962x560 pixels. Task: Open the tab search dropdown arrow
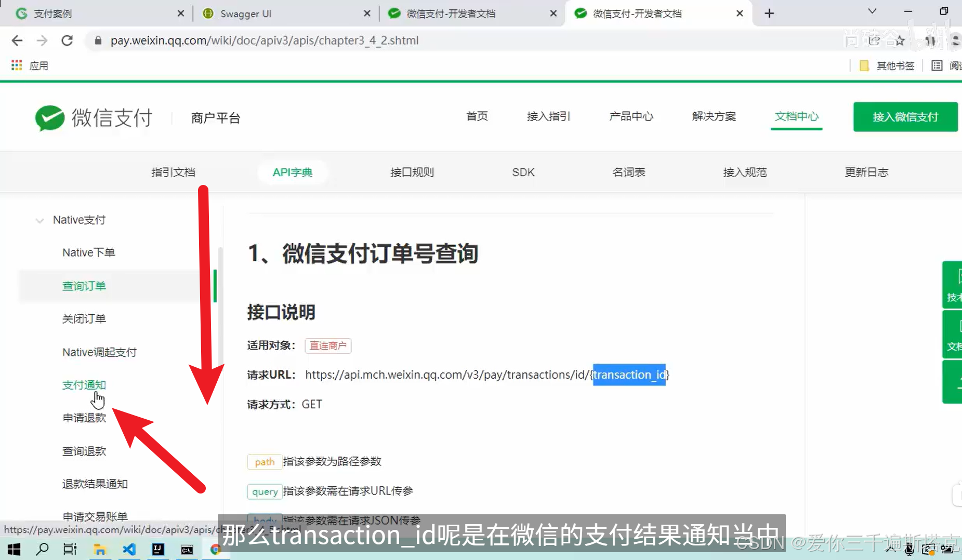tap(872, 11)
